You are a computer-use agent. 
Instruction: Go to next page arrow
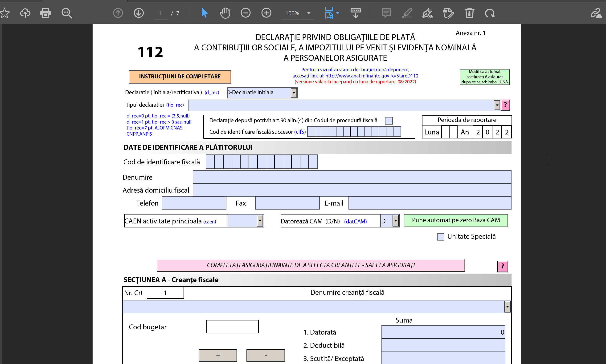point(139,13)
